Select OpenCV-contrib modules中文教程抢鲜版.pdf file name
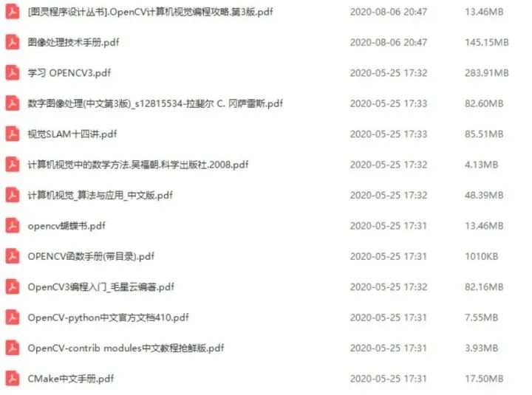This screenshot has height=395, width=532. click(126, 348)
